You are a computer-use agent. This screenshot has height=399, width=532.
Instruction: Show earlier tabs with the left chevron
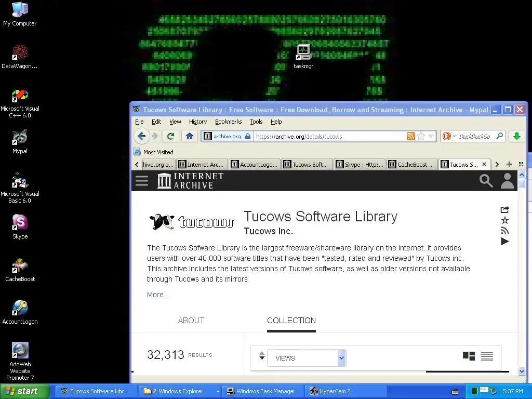coord(137,165)
